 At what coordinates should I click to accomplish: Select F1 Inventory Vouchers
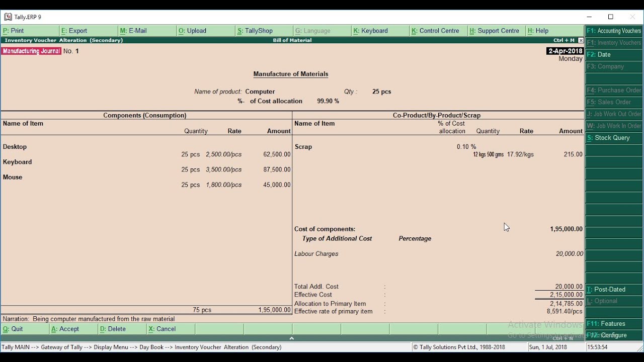pos(614,43)
